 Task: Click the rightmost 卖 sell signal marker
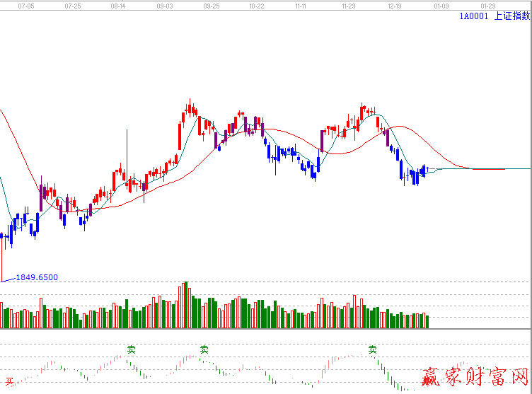[372, 349]
